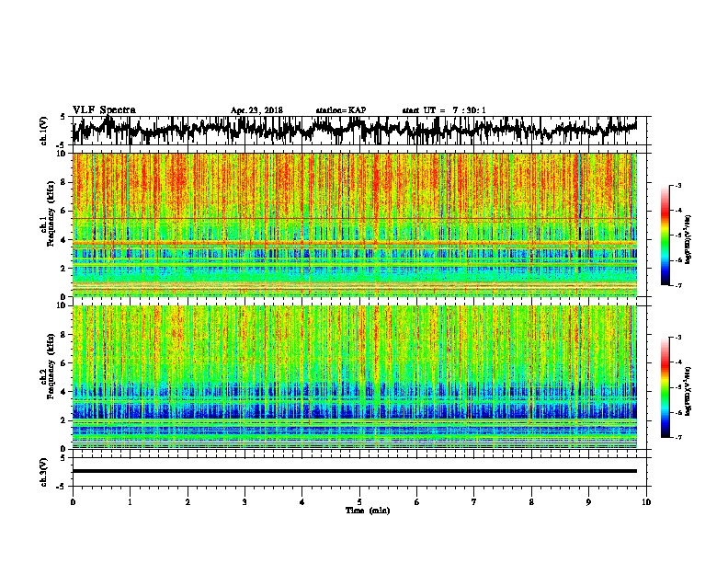Click the "VLF Spectra" plot title
Viewport: 728px width, 563px height.
(104, 110)
